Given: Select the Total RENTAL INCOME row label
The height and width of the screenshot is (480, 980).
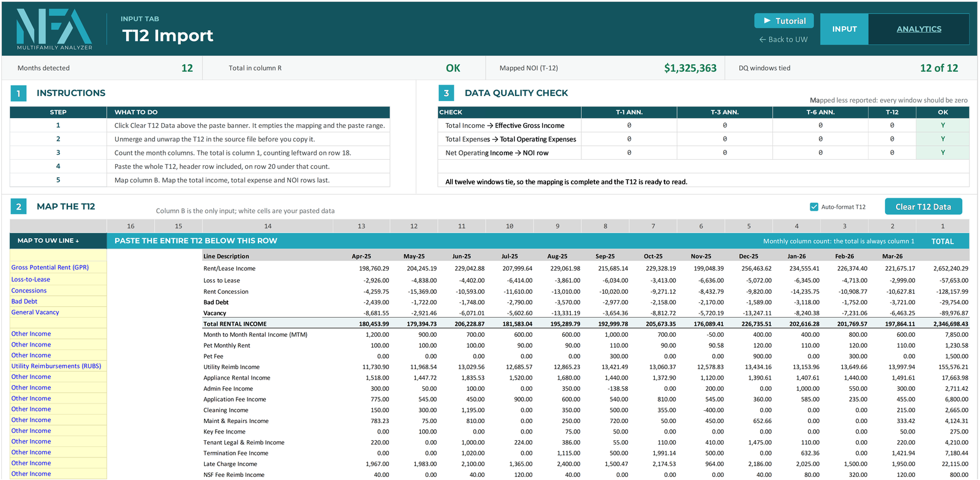Looking at the screenshot, I should (x=235, y=324).
